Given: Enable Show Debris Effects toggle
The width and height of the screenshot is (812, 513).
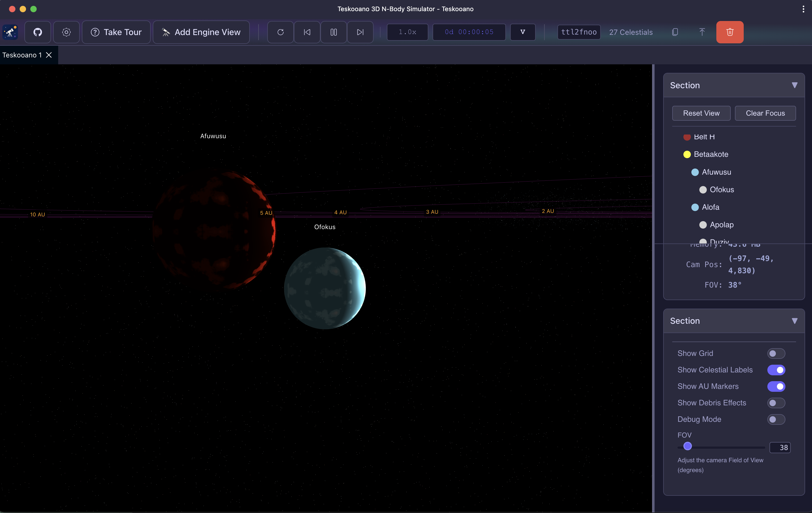Looking at the screenshot, I should pos(776,403).
